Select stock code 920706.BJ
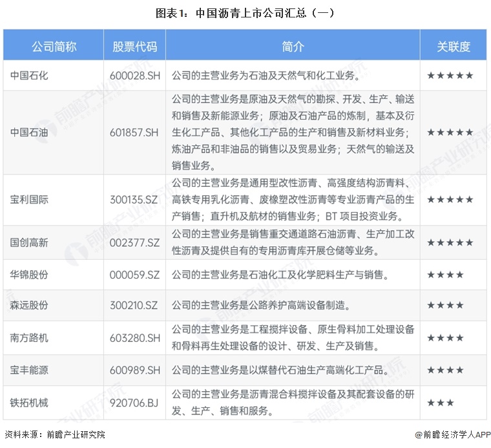The image size is (491, 448). pos(134,403)
